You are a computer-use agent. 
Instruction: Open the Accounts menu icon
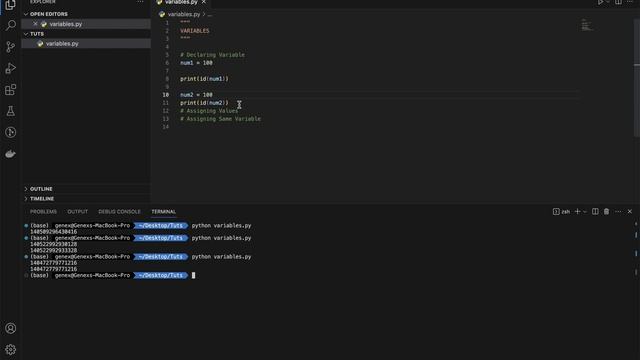(10, 328)
